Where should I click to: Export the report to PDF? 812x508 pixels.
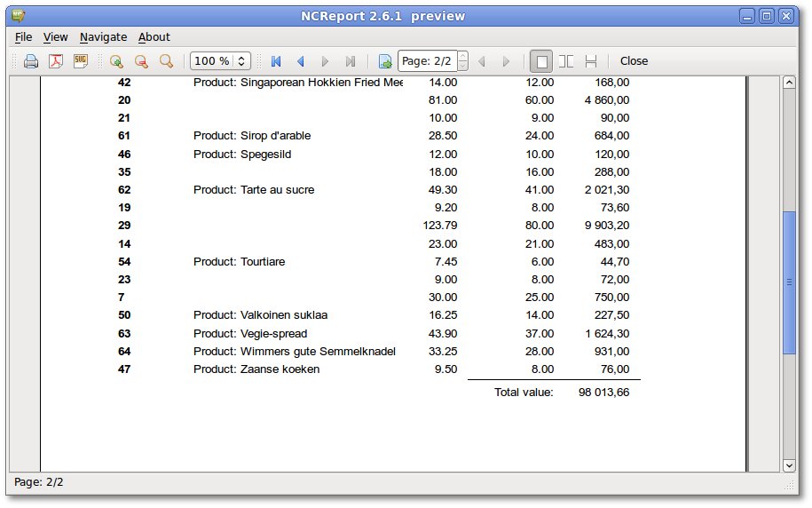[x=56, y=61]
